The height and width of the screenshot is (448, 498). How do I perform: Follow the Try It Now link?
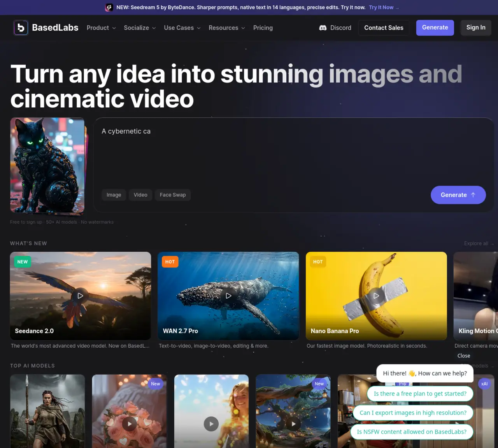point(384,7)
